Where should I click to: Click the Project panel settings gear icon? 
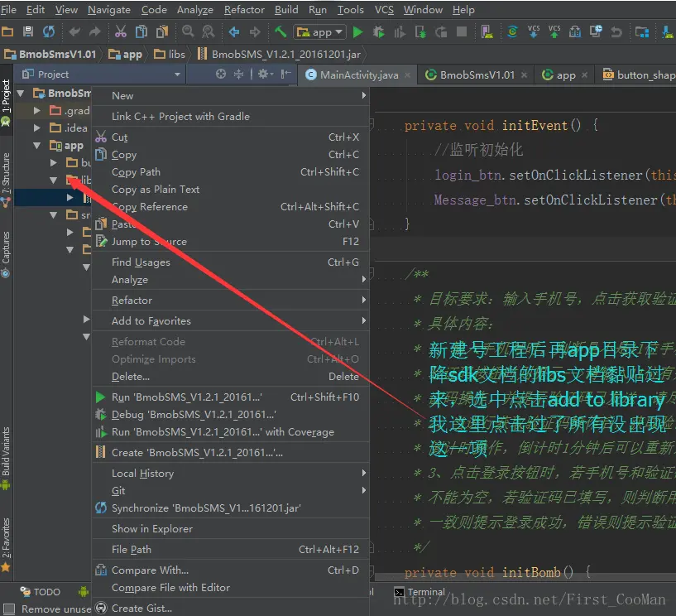(x=263, y=75)
